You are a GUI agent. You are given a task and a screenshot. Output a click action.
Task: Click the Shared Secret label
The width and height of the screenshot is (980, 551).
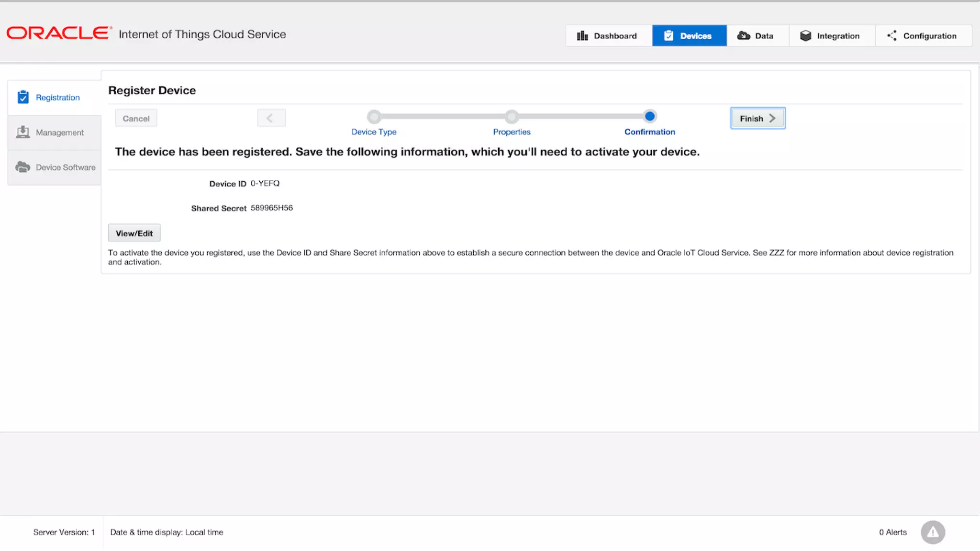pyautogui.click(x=219, y=208)
